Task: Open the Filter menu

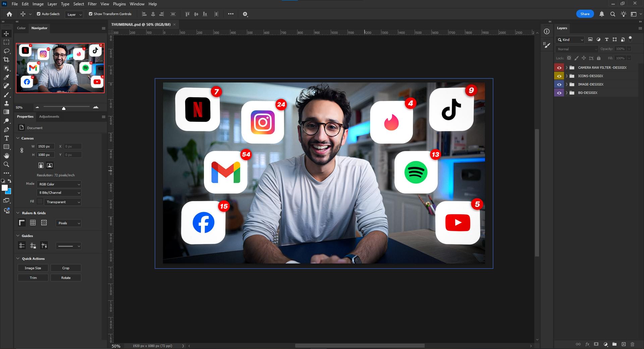Action: [x=92, y=4]
